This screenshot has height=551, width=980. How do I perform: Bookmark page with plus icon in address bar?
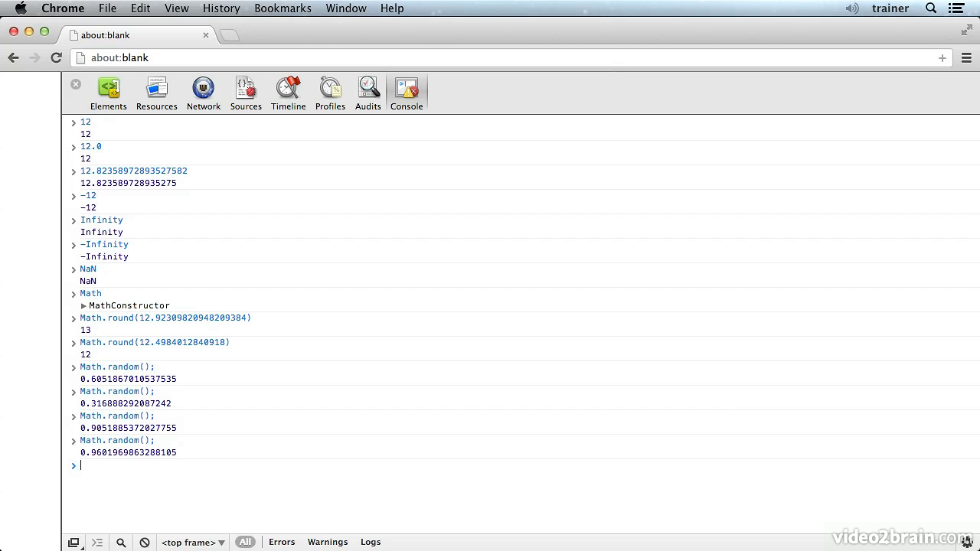click(x=942, y=57)
